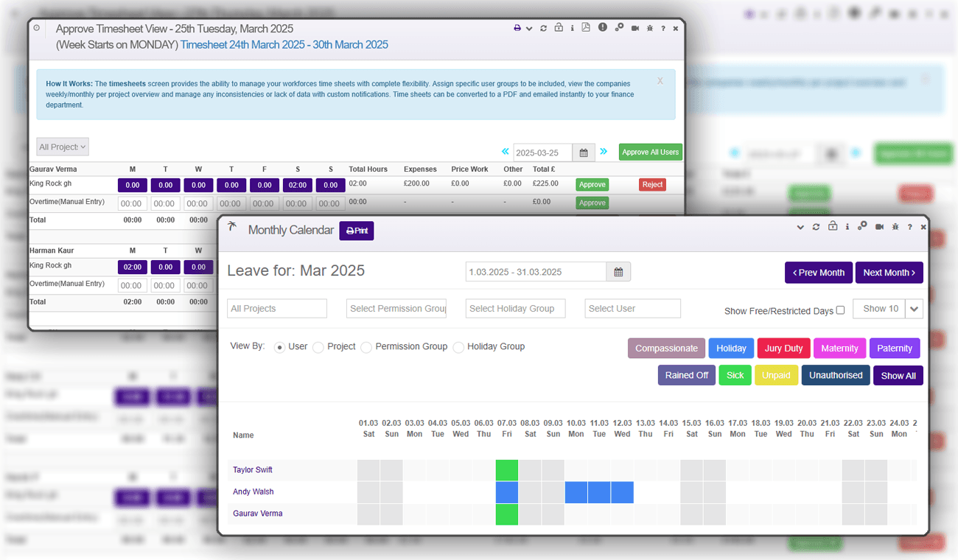Open help for the timesheet view
The image size is (958, 560).
tap(664, 27)
